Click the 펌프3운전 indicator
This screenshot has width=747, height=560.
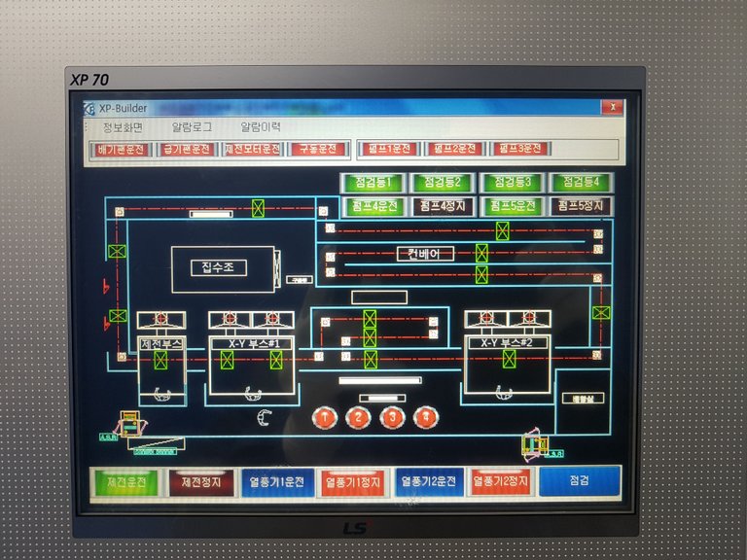pyautogui.click(x=519, y=149)
